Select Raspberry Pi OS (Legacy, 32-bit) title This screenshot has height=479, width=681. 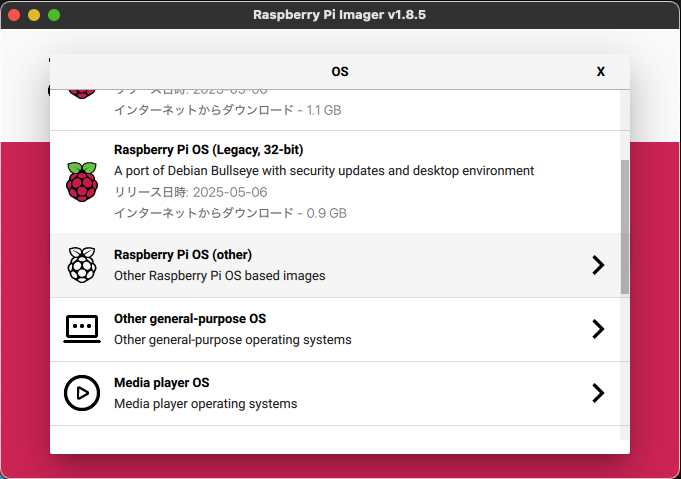coord(208,150)
